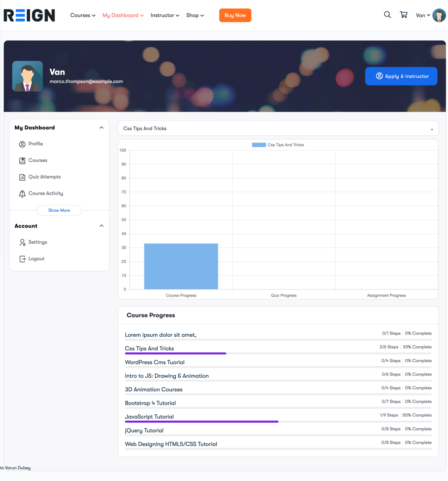Click the Logout icon
Screen dimensions: 448x481
(x=22, y=259)
